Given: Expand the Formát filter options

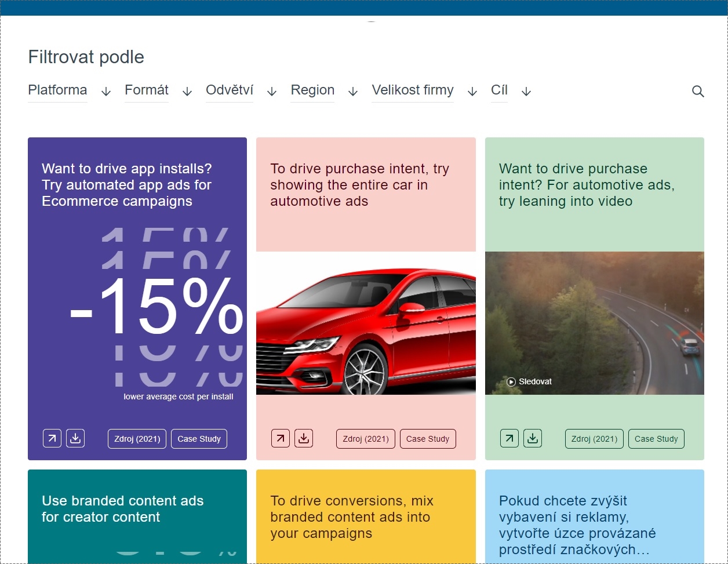Looking at the screenshot, I should tap(146, 90).
